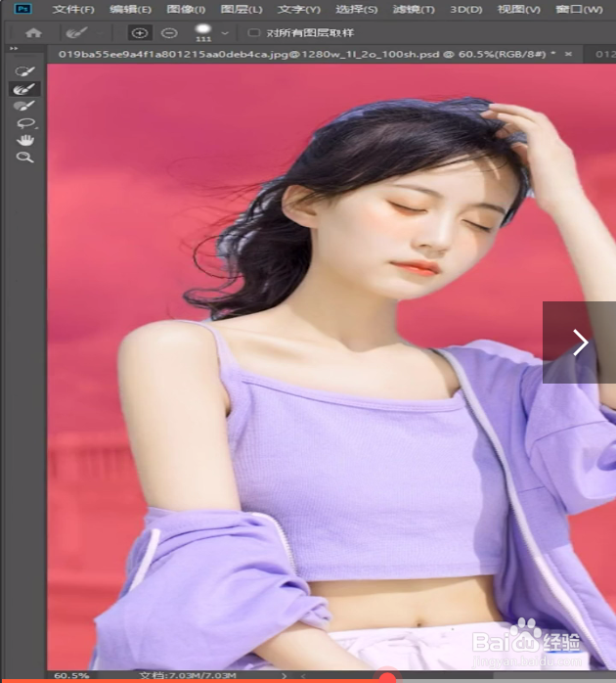Open the 文字(Y) menu

click(x=298, y=9)
